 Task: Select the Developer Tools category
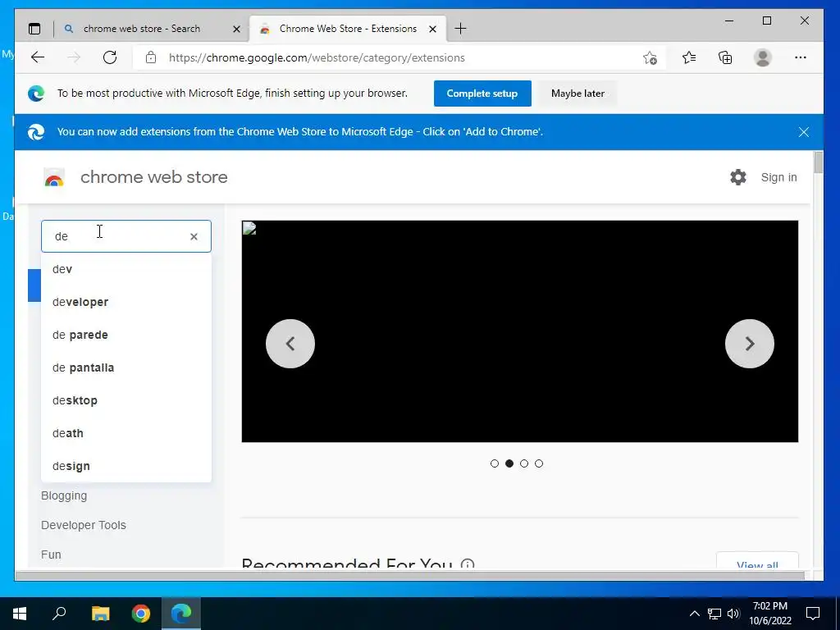tap(84, 525)
